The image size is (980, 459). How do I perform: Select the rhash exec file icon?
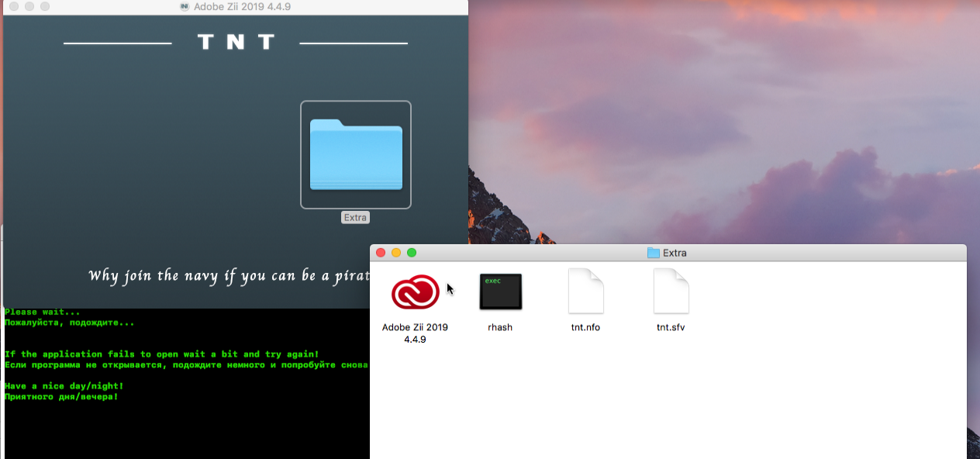pyautogui.click(x=500, y=292)
